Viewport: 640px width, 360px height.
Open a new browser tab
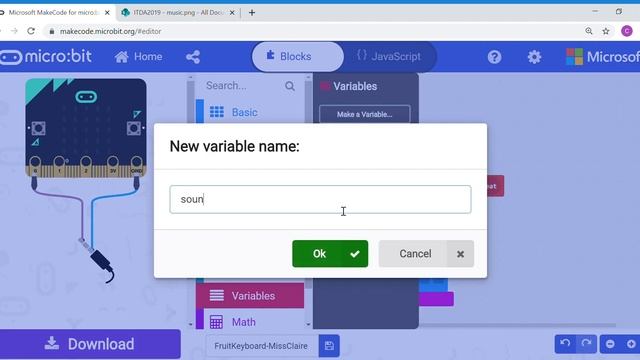pos(252,13)
